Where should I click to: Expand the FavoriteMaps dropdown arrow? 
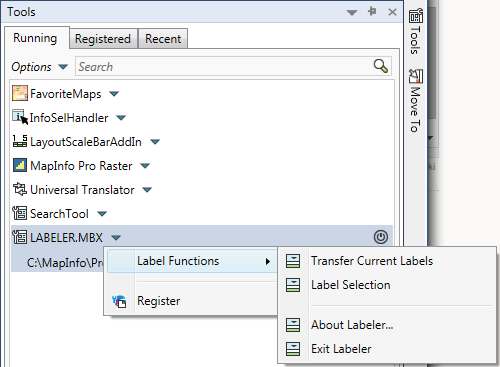114,94
